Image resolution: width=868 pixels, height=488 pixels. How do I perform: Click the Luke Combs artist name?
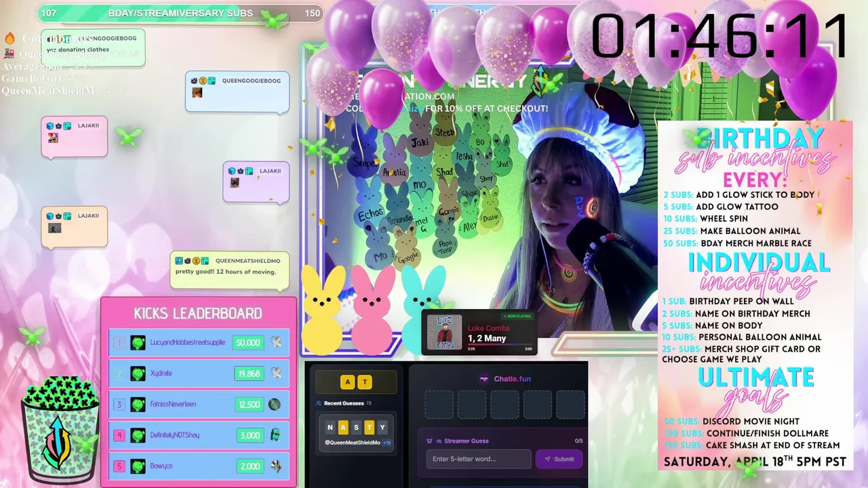coord(488,328)
